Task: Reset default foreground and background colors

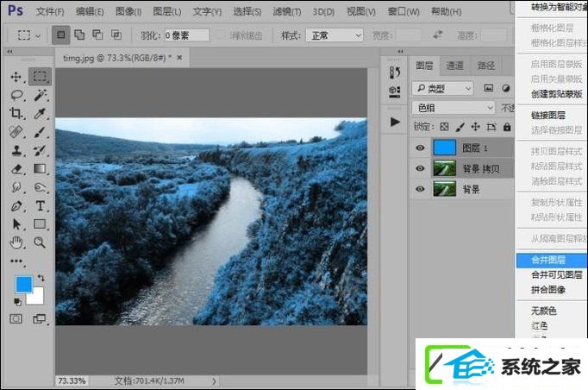Action: click(17, 301)
